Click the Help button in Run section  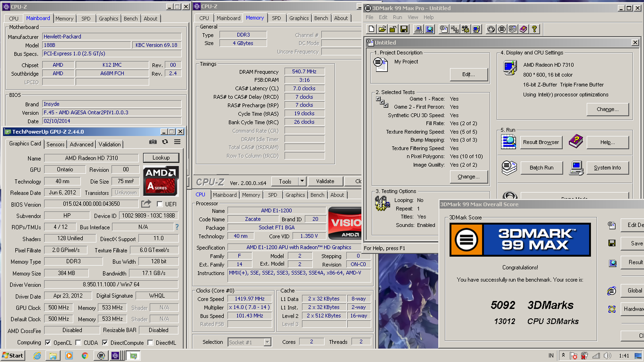click(x=607, y=142)
